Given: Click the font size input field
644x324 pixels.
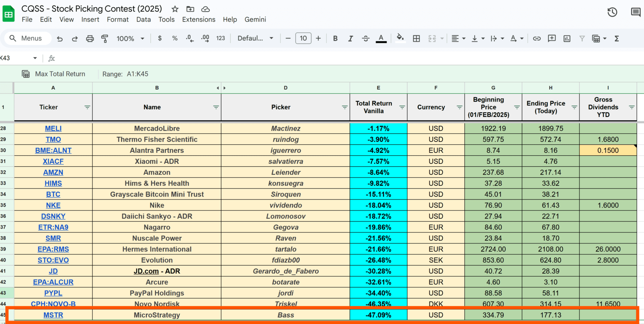Looking at the screenshot, I should (303, 38).
